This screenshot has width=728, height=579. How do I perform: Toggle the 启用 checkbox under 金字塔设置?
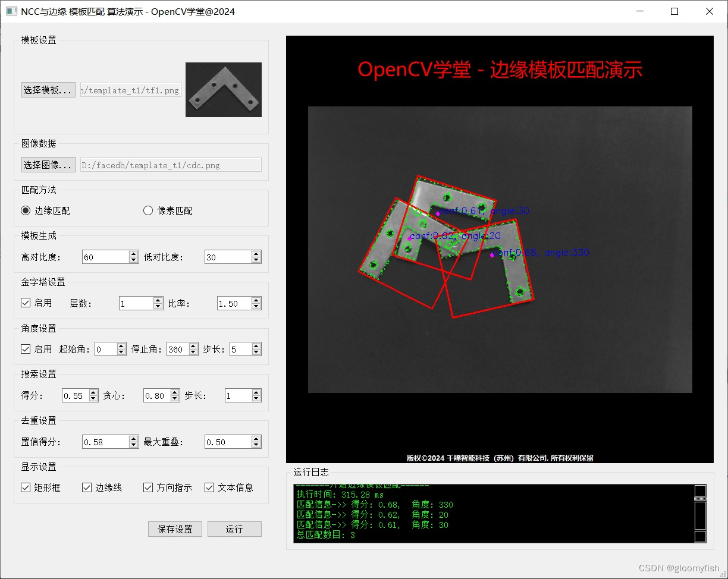[x=24, y=303]
